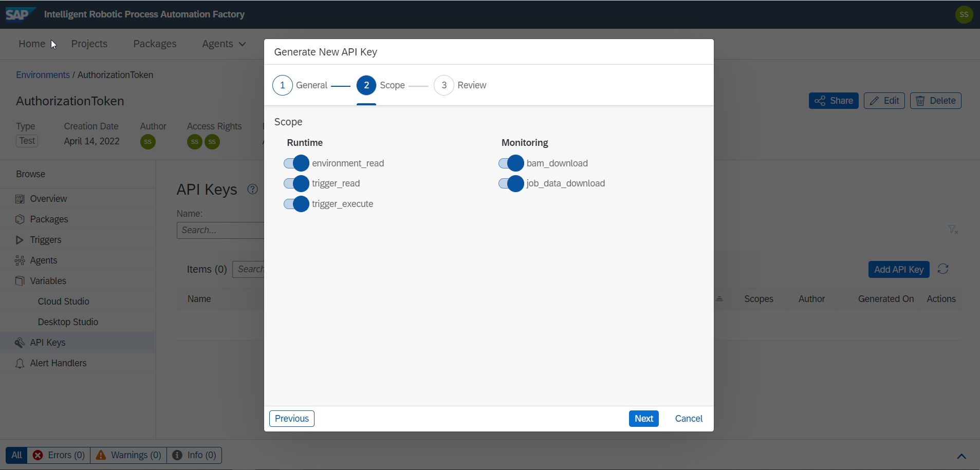Open the Environments breadcrumb link
Screen dimensions: 980x470
[43, 75]
